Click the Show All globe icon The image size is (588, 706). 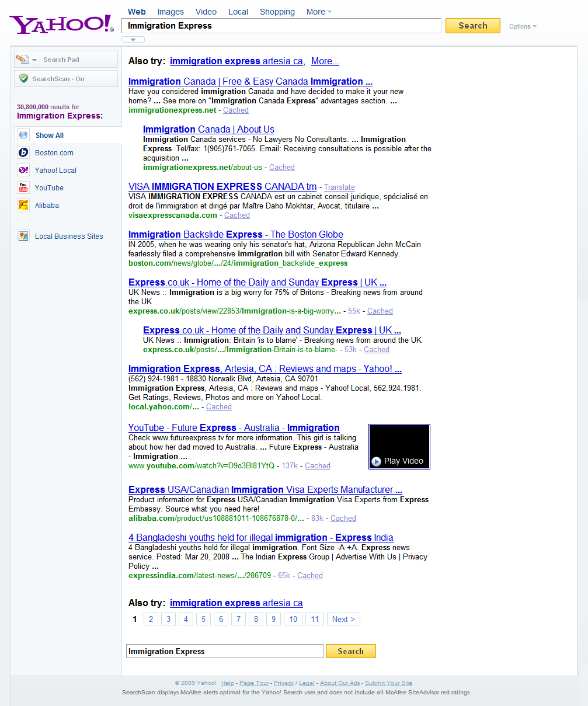tap(23, 135)
